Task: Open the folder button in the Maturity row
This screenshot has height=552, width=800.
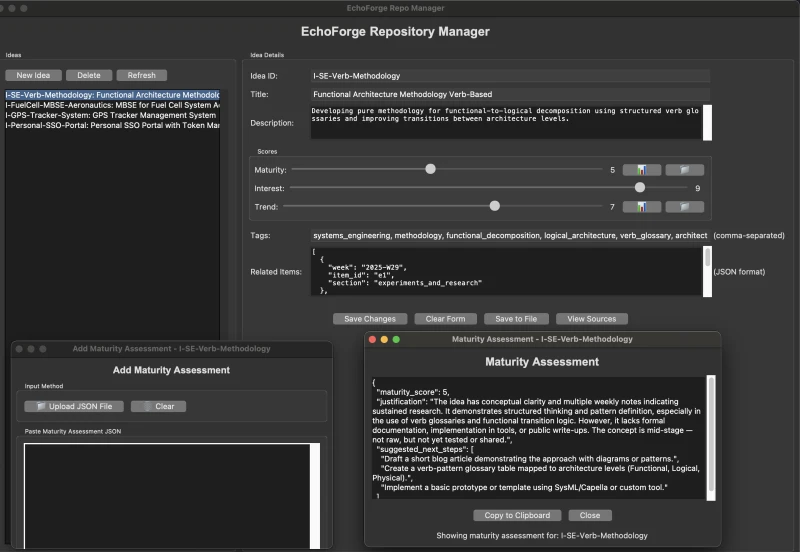Action: point(684,170)
